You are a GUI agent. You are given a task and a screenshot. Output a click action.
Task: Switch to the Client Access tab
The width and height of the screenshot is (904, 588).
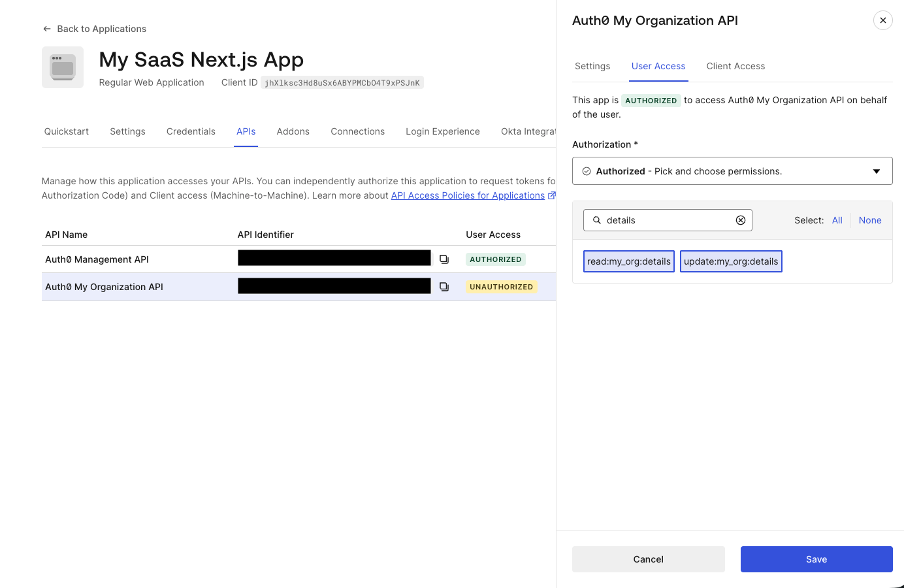(735, 66)
